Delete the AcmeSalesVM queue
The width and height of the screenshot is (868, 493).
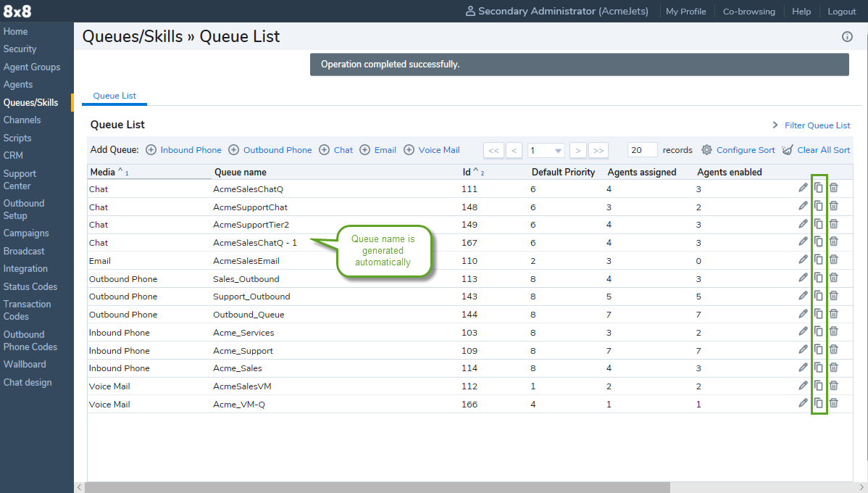coord(834,385)
